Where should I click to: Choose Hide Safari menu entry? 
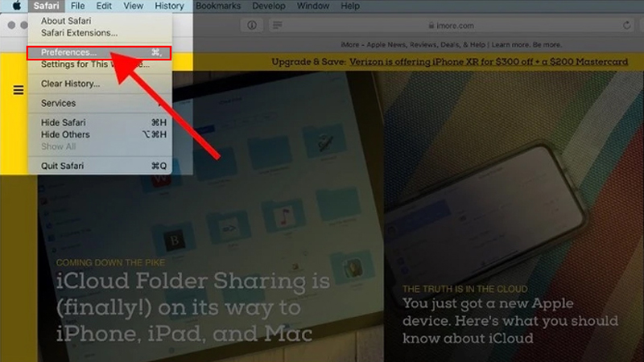(x=100, y=122)
